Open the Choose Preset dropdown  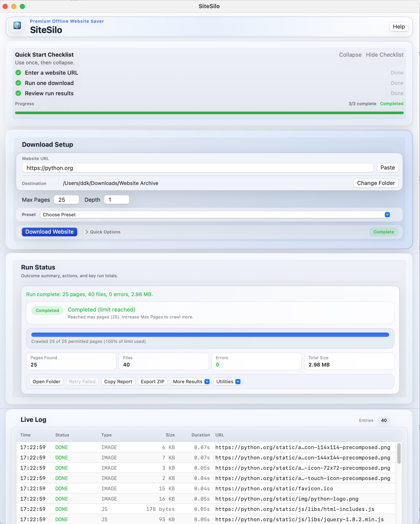pos(215,215)
